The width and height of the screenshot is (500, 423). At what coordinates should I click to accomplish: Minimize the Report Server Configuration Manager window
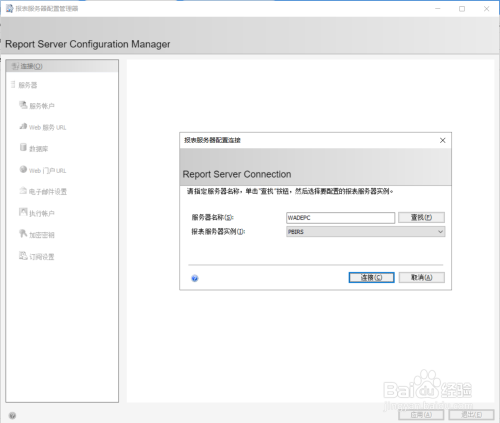438,9
